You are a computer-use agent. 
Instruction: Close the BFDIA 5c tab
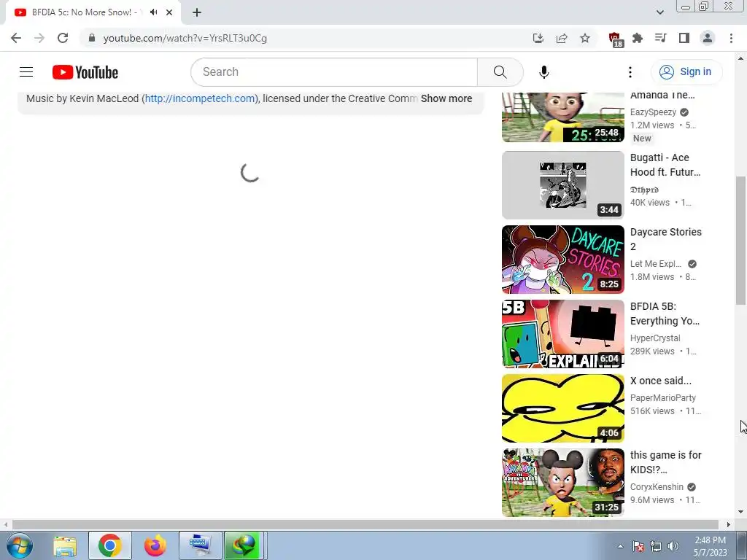tap(169, 12)
